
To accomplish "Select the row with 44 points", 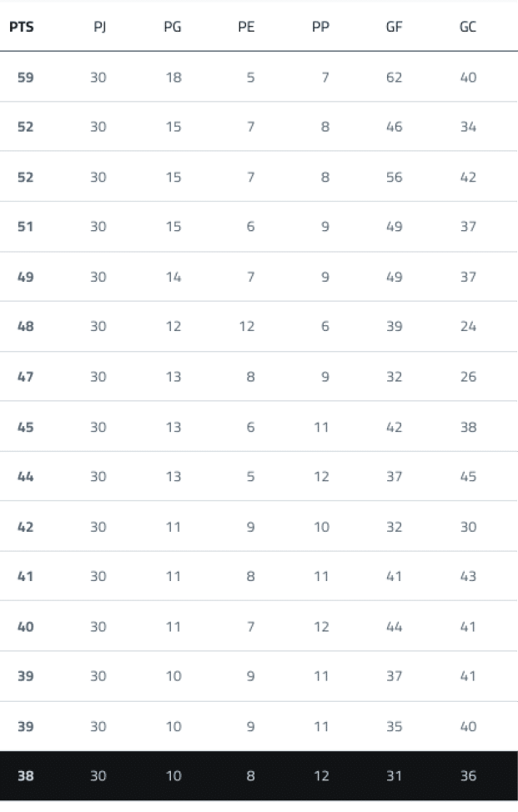I will tap(259, 477).
